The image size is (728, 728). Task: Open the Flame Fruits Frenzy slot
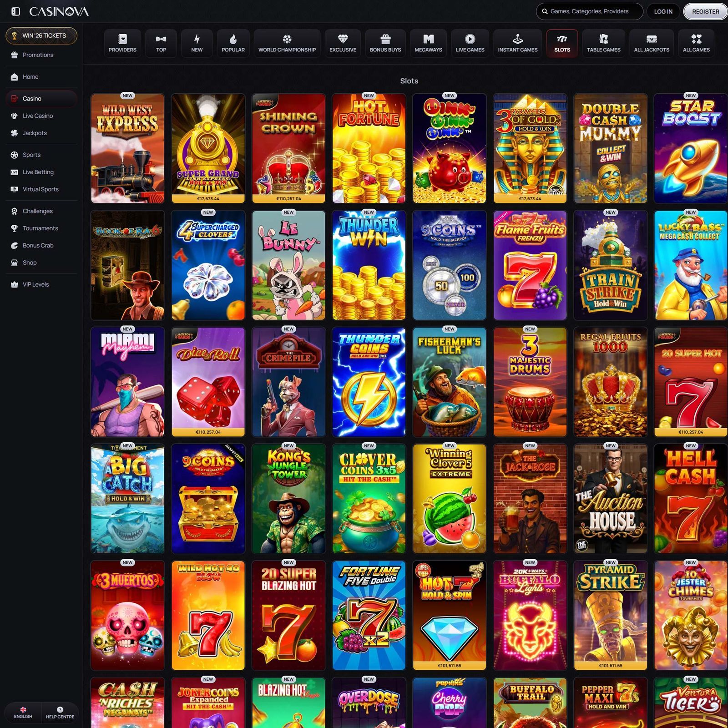(x=530, y=265)
